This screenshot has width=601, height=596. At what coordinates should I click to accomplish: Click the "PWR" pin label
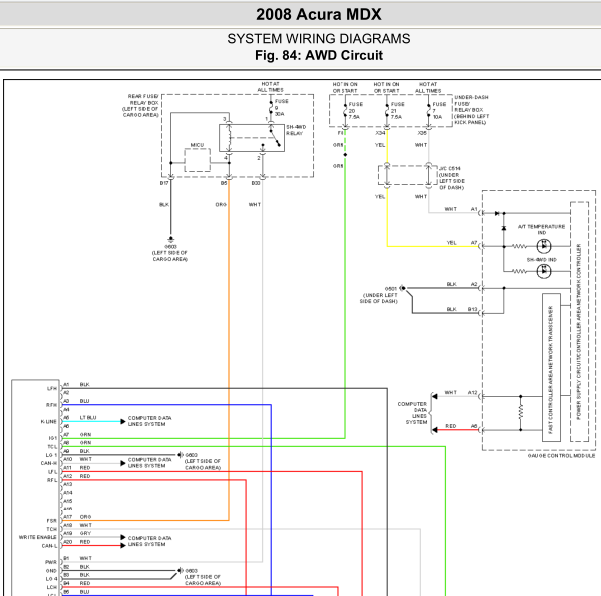51,562
